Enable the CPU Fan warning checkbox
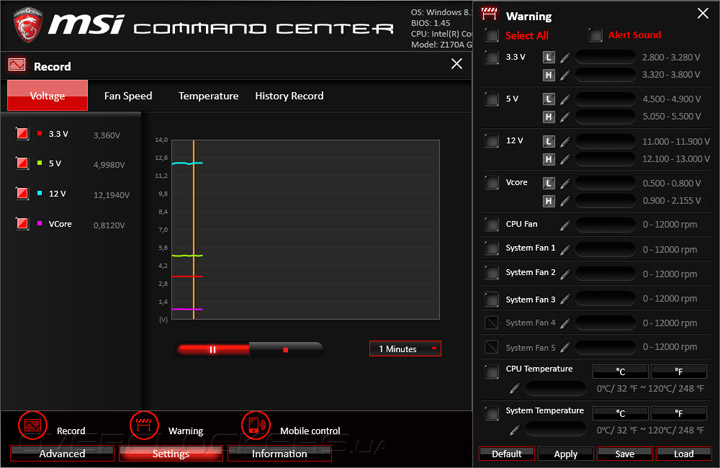Image resolution: width=720 pixels, height=468 pixels. (x=492, y=225)
